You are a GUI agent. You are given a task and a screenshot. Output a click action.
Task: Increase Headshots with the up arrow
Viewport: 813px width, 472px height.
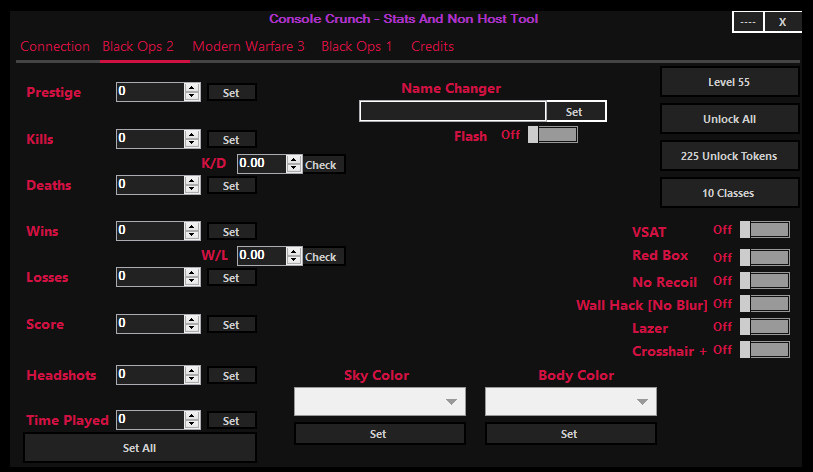192,370
